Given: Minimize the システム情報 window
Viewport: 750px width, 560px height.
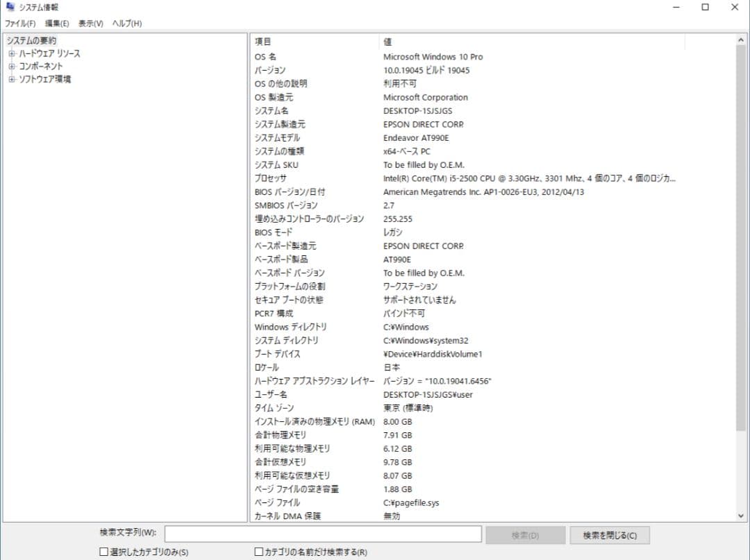Looking at the screenshot, I should pos(676,7).
